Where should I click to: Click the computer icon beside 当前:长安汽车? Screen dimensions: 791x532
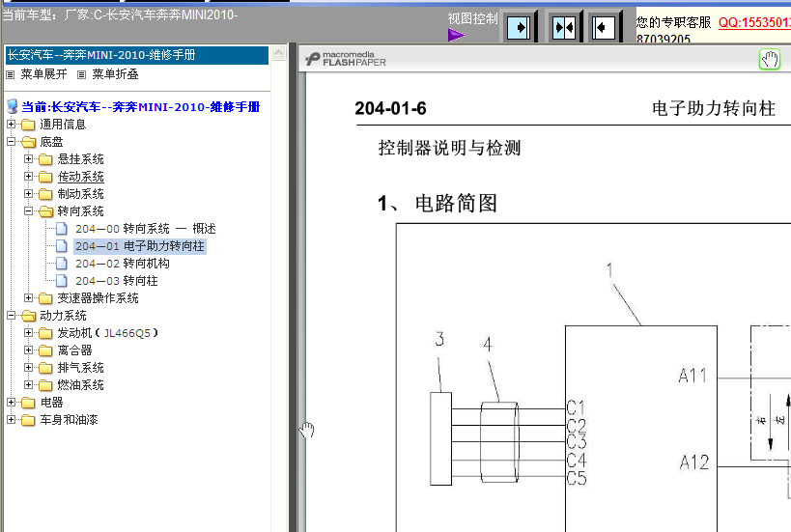point(13,106)
